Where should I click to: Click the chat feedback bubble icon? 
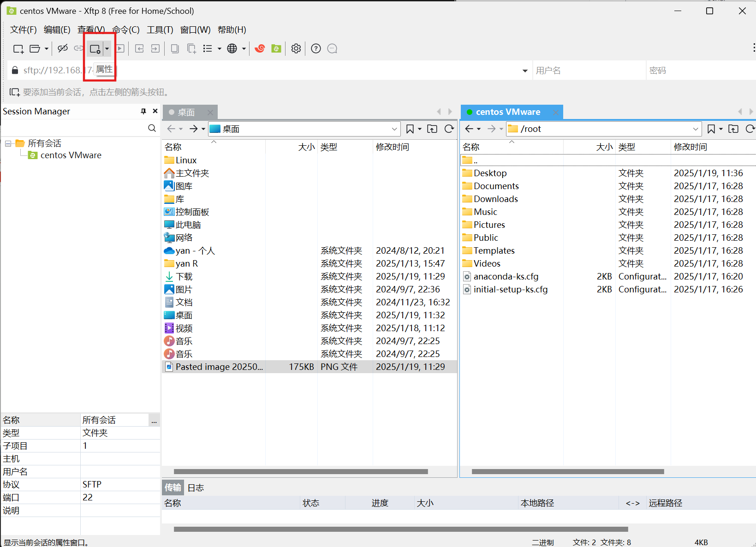[332, 48]
